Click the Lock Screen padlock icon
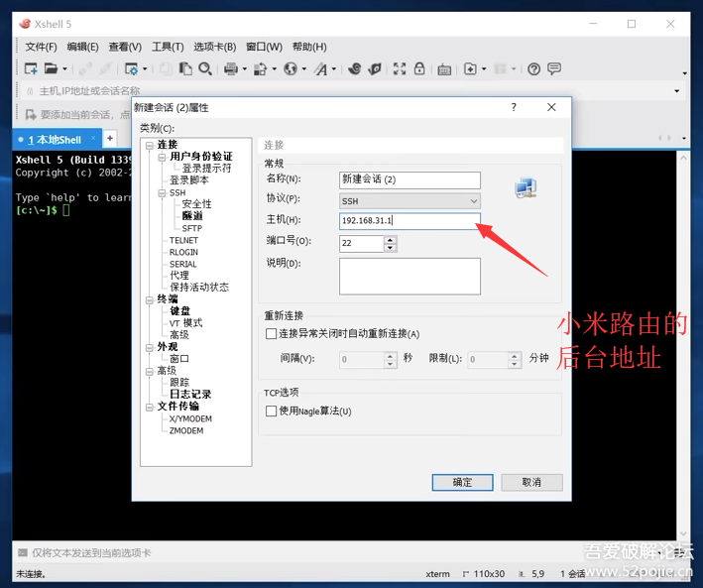Image resolution: width=703 pixels, height=588 pixels. (x=419, y=68)
